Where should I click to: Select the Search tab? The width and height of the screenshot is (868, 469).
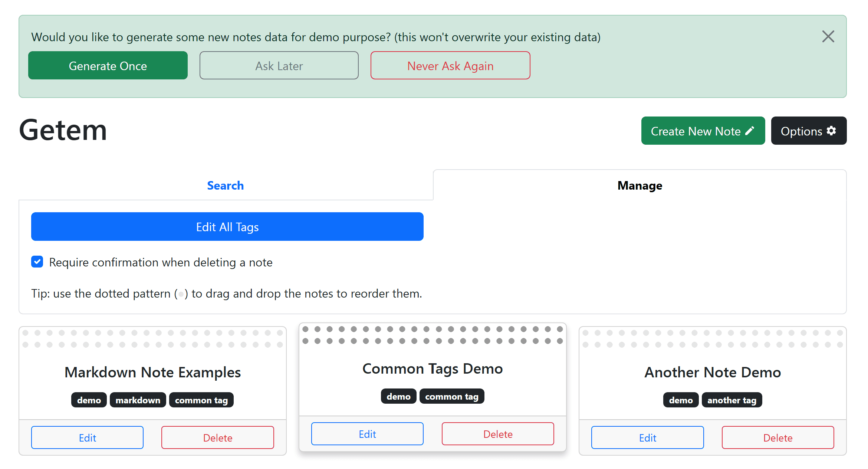pyautogui.click(x=225, y=185)
